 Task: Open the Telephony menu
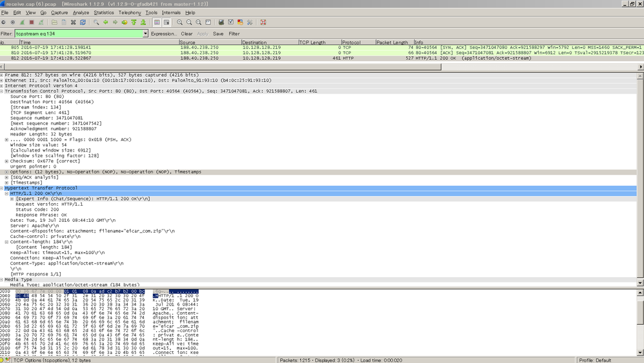point(129,12)
